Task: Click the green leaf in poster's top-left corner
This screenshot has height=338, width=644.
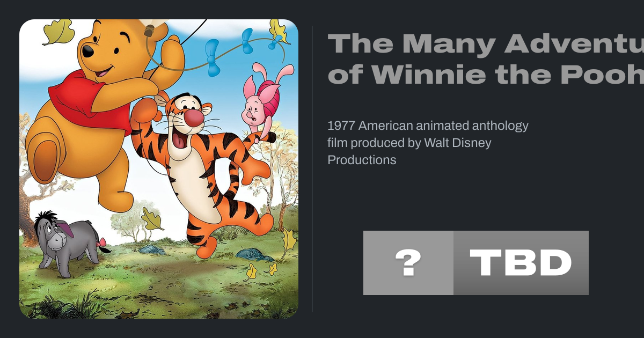Action: tap(58, 32)
